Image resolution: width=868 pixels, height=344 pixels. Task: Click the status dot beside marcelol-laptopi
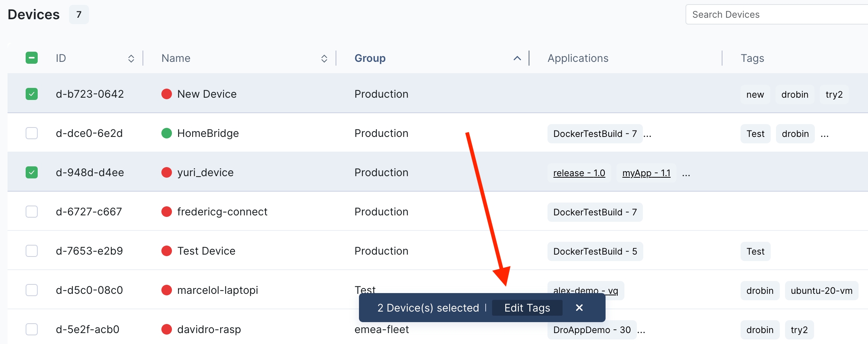pos(166,290)
